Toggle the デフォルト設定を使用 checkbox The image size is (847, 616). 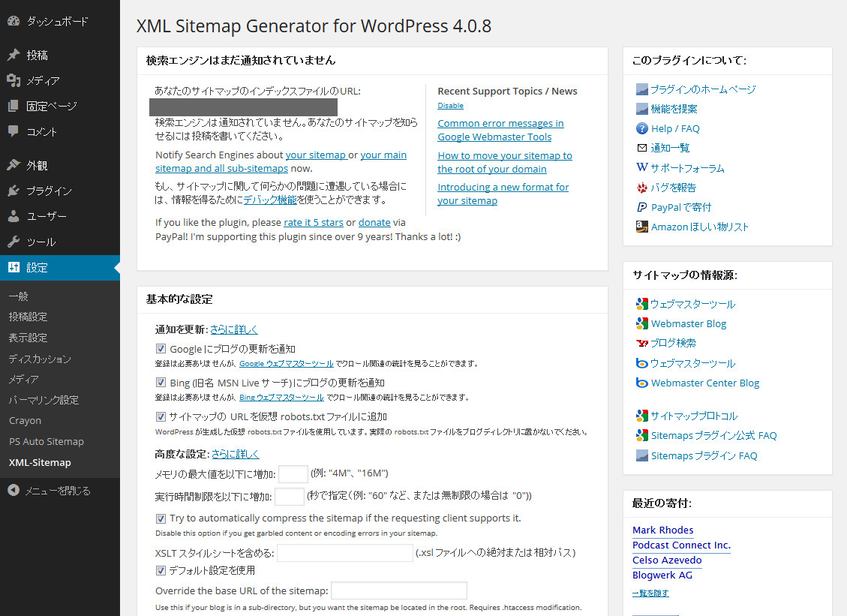[x=161, y=570]
